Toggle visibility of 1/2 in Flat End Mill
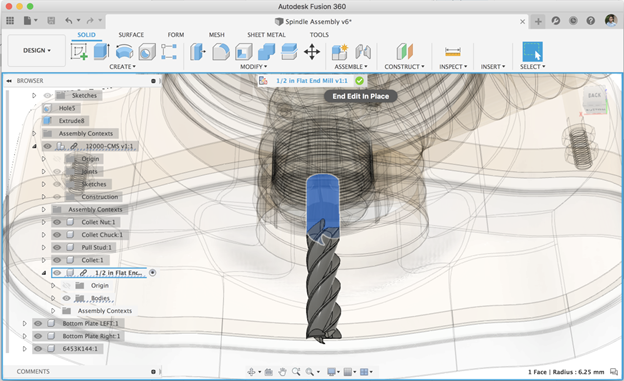Screen dimensions: 624x381 pos(57,273)
